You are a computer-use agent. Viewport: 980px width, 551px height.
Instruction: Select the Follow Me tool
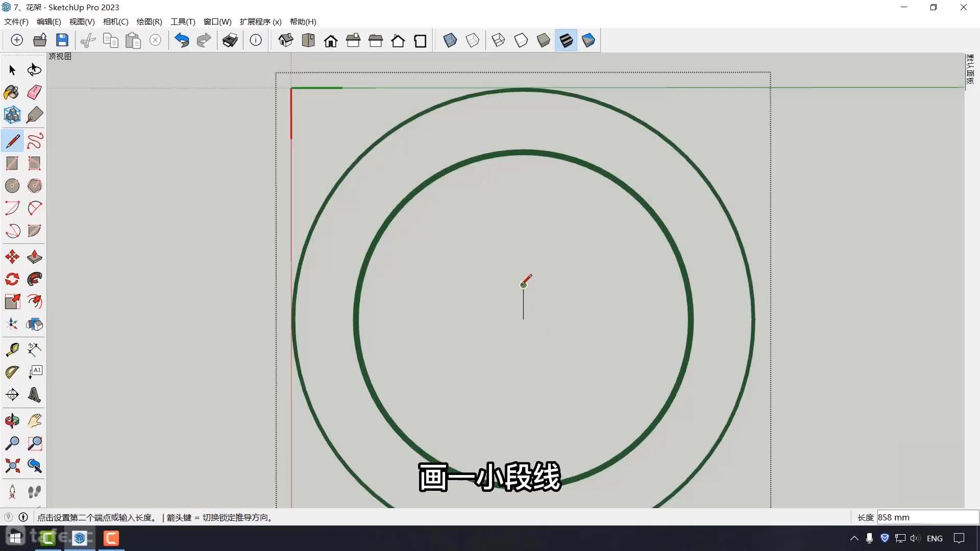[34, 279]
